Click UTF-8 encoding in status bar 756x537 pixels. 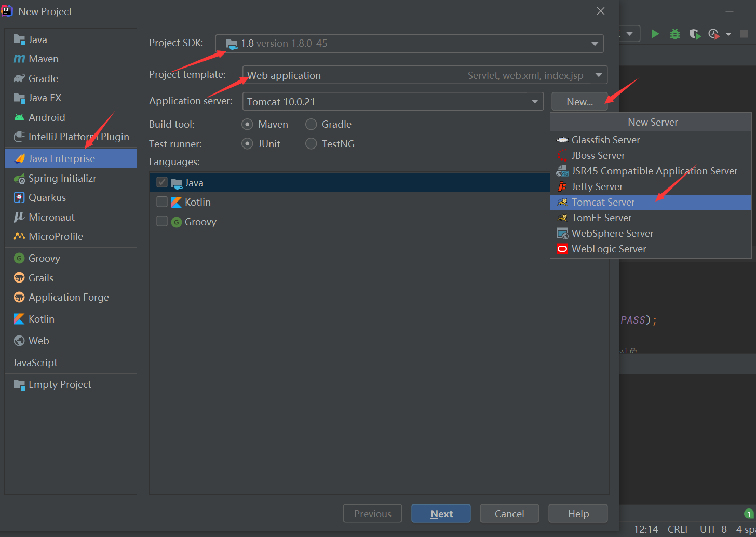(713, 529)
